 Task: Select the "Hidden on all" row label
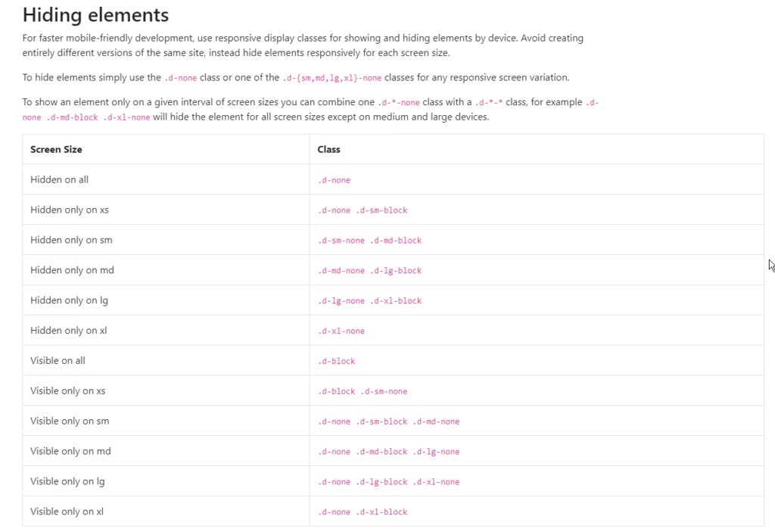click(x=59, y=180)
